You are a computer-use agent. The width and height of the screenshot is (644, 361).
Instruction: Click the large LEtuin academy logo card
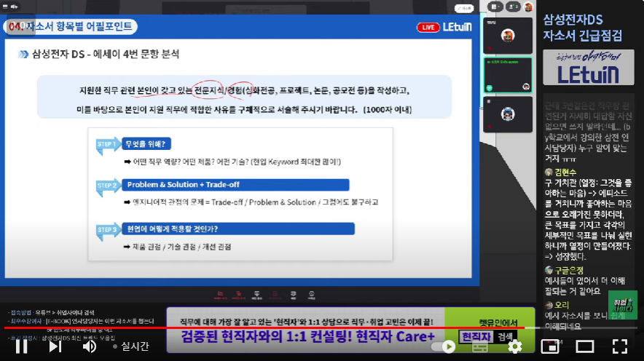[x=588, y=67]
